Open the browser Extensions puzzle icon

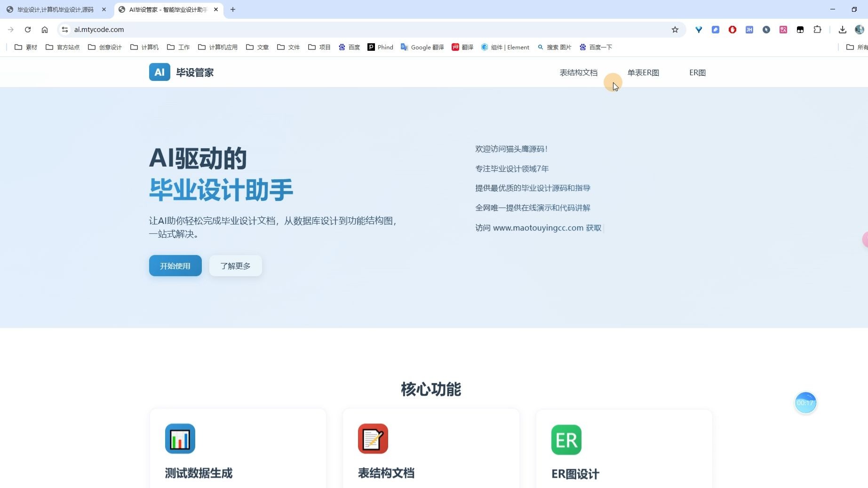pyautogui.click(x=817, y=29)
